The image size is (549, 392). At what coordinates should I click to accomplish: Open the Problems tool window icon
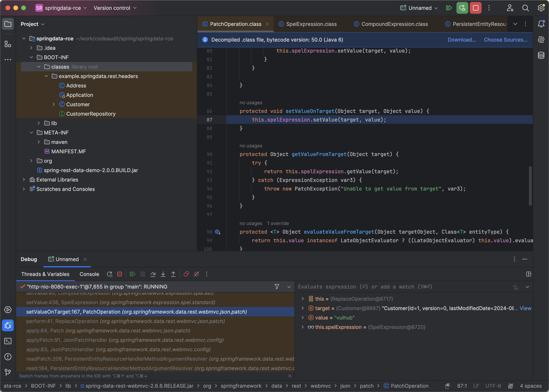[x=8, y=357]
